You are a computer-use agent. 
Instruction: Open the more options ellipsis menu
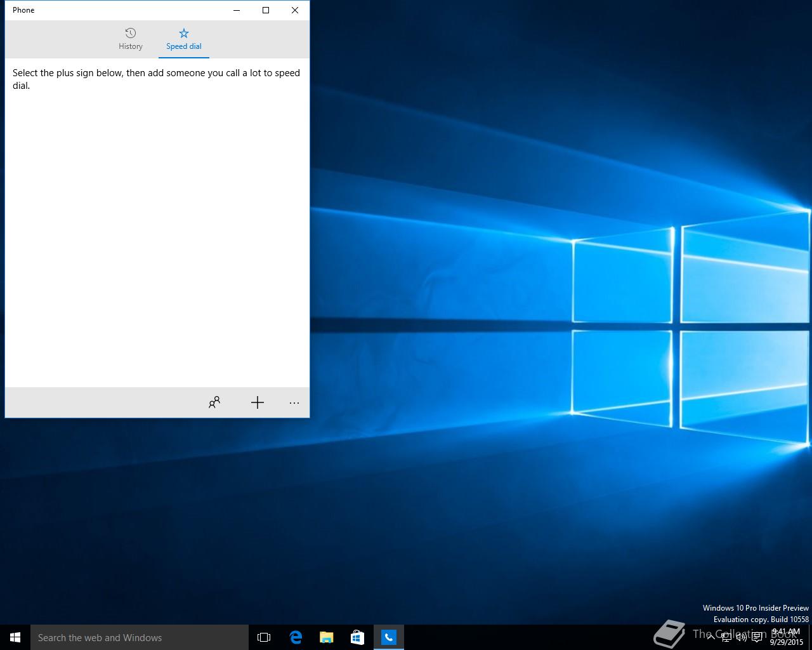click(294, 402)
